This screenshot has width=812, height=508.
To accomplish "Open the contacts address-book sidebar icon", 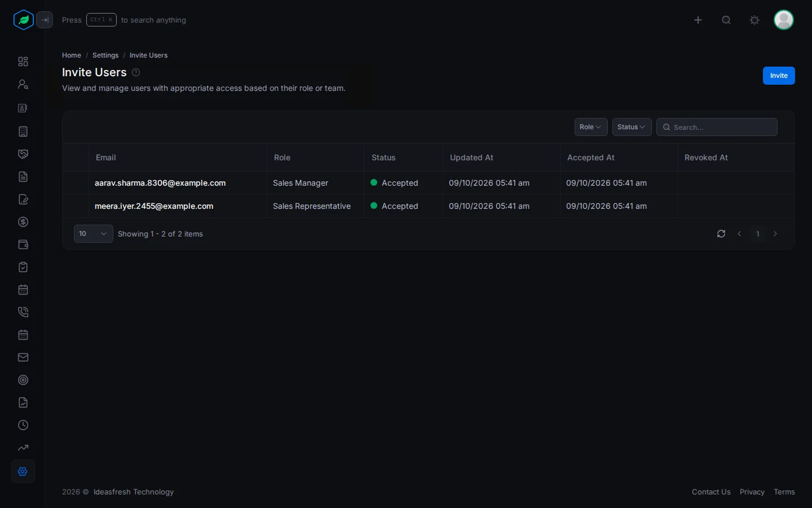I will (23, 108).
